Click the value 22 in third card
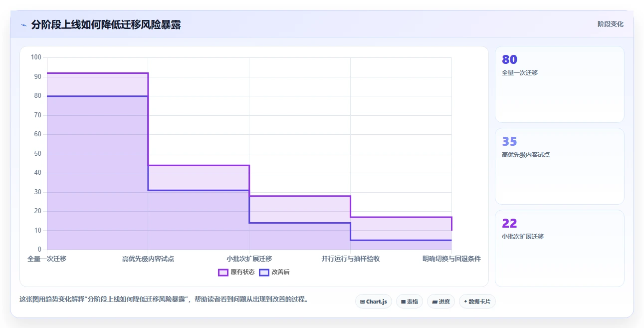Screen dimensions: 644x328 coord(509,223)
